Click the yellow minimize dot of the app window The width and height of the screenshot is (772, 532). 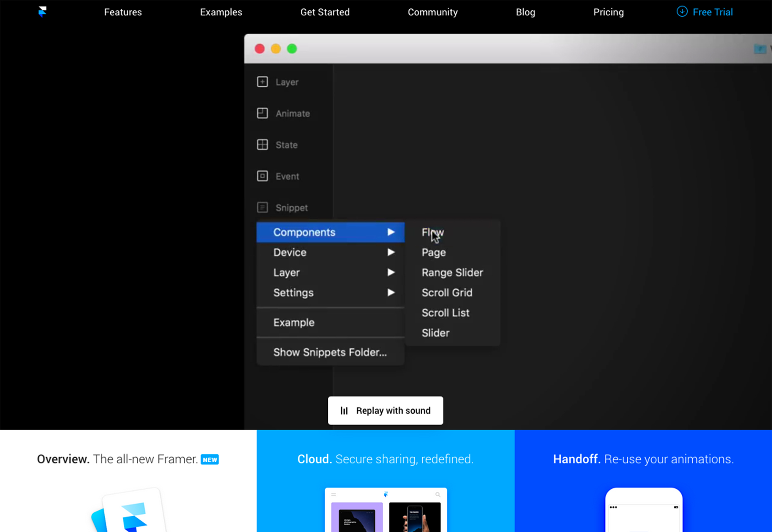pos(276,49)
